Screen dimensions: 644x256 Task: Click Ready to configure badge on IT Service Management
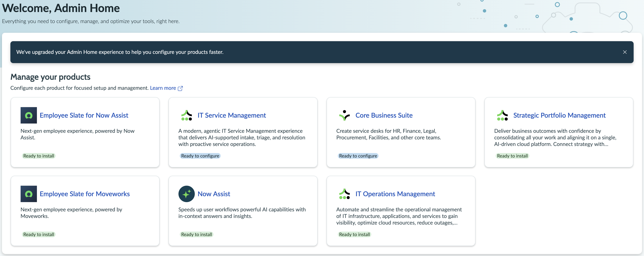click(200, 156)
